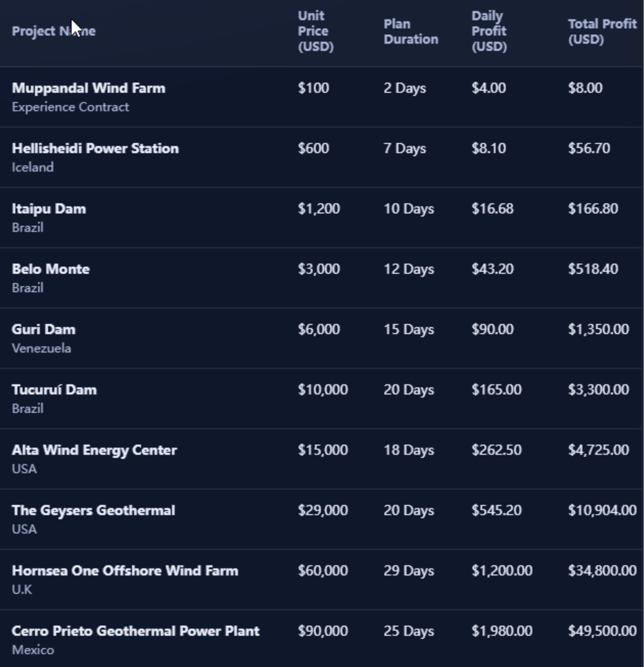Select the $1,350.00 total profit cell
The image size is (644, 667).
pos(598,329)
